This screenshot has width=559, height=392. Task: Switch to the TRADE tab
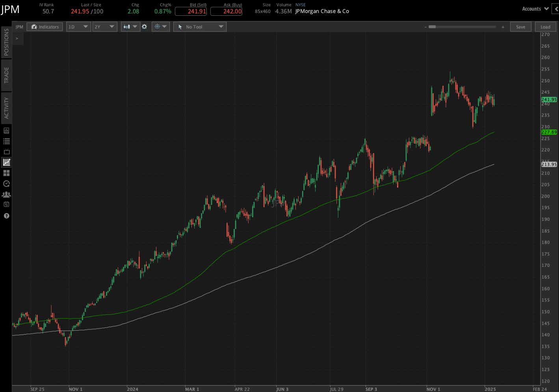[6, 75]
